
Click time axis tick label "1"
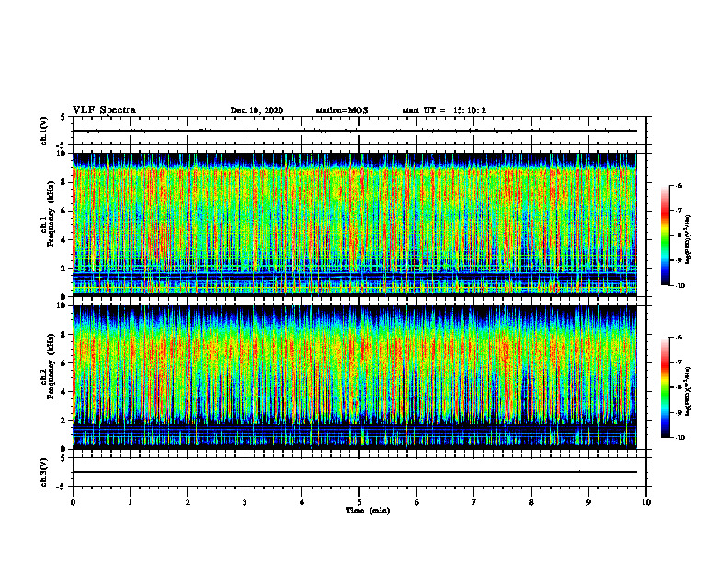(x=130, y=502)
